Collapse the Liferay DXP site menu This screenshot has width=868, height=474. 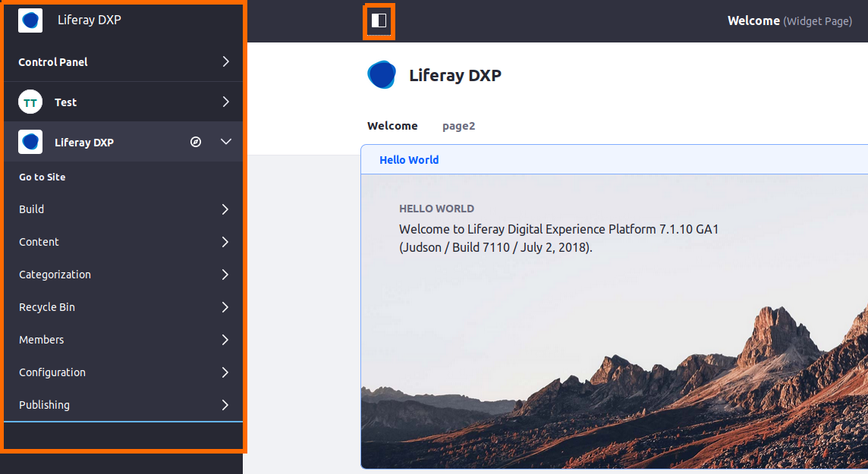pyautogui.click(x=226, y=142)
